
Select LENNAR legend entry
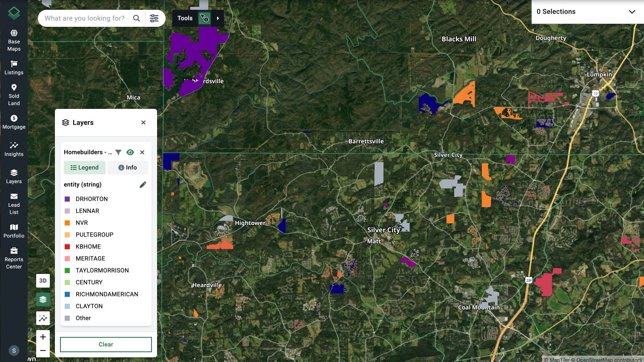pos(87,211)
